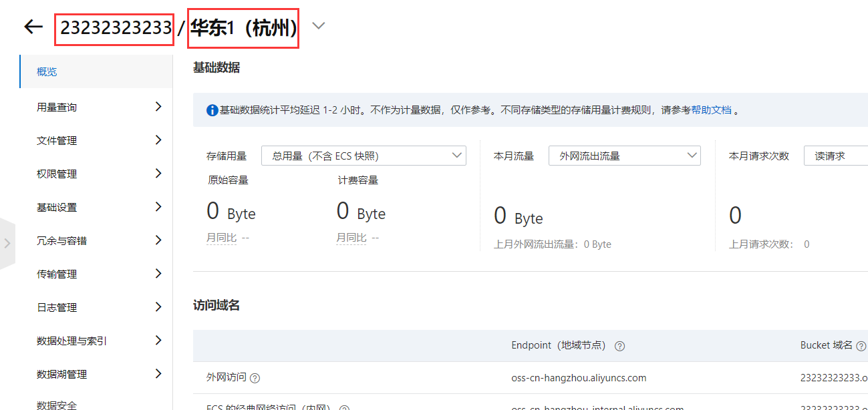The height and width of the screenshot is (410, 868).
Task: Select the oss-cn-hangzhou.aliyuncs.com endpoint text
Action: pyautogui.click(x=579, y=378)
